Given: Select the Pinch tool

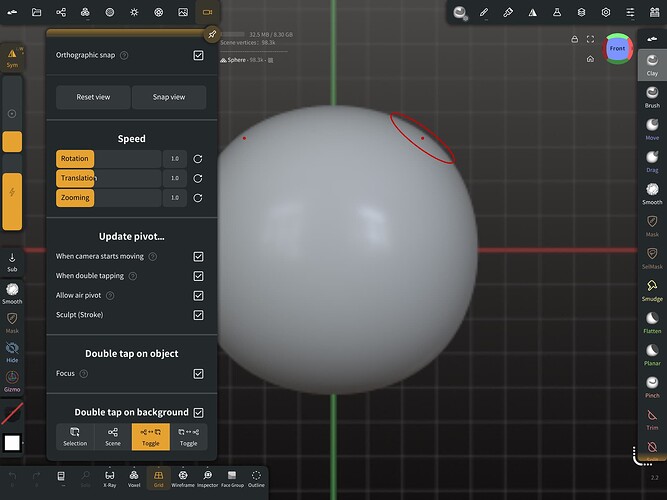Looking at the screenshot, I should tap(652, 388).
